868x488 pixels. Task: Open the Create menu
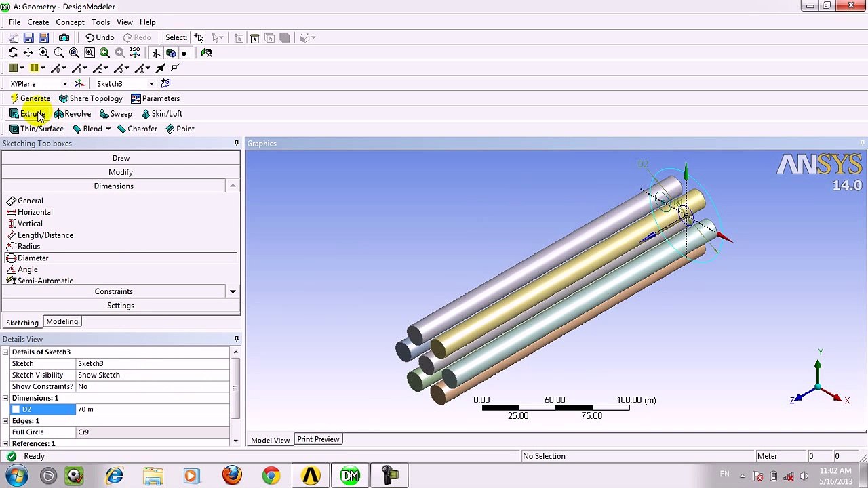(x=38, y=22)
